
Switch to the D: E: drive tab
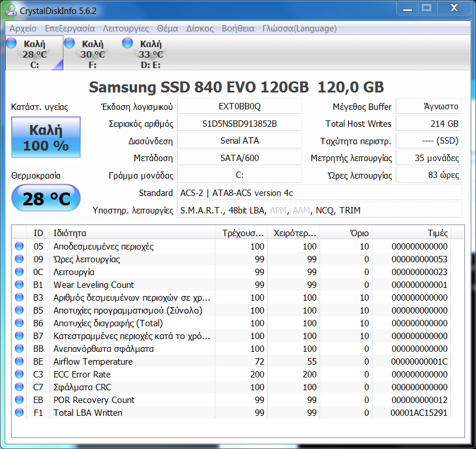click(x=151, y=53)
